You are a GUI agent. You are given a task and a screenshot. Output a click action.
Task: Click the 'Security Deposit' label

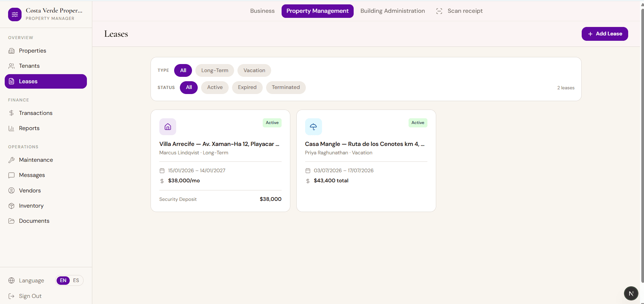coord(178,199)
